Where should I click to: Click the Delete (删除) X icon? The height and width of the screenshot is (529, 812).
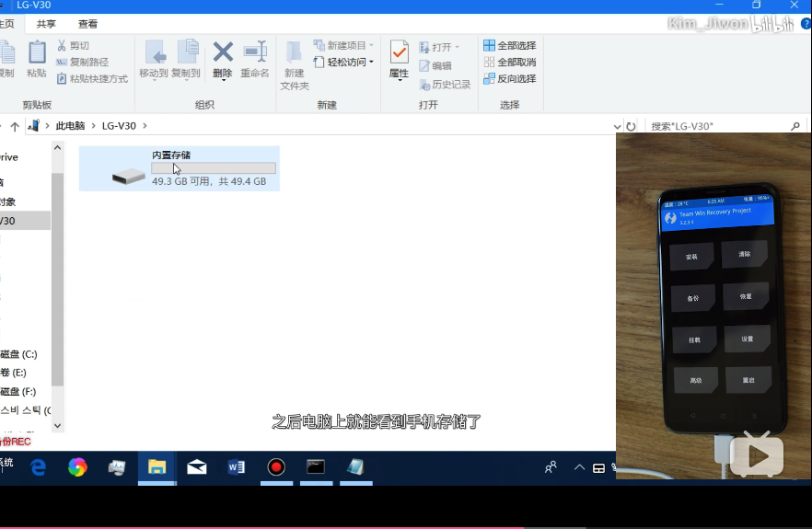223,52
